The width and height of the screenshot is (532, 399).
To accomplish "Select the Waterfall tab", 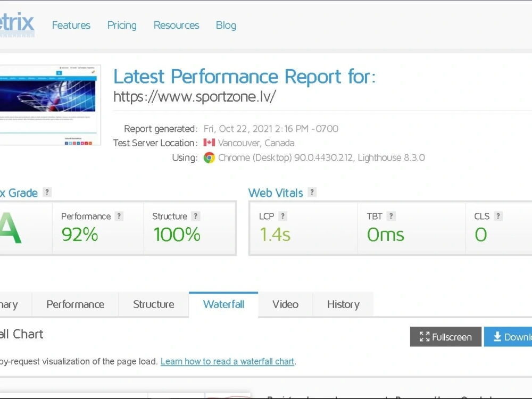I will (x=223, y=304).
